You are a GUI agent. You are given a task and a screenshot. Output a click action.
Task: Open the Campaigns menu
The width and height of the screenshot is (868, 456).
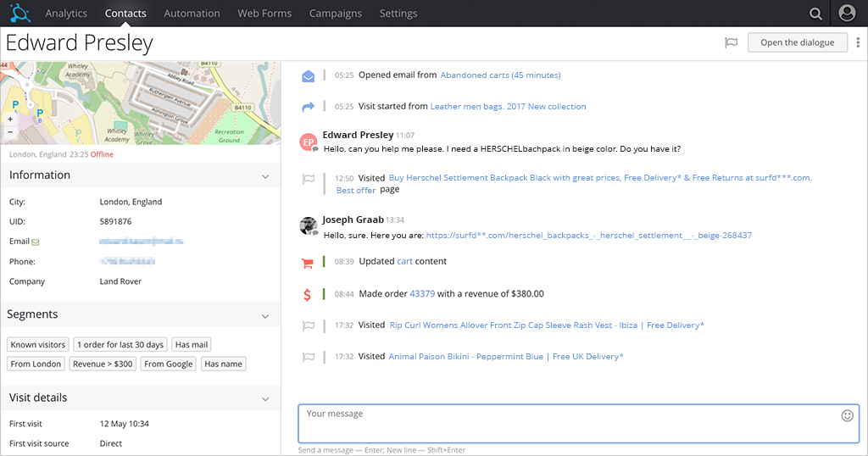(x=336, y=14)
